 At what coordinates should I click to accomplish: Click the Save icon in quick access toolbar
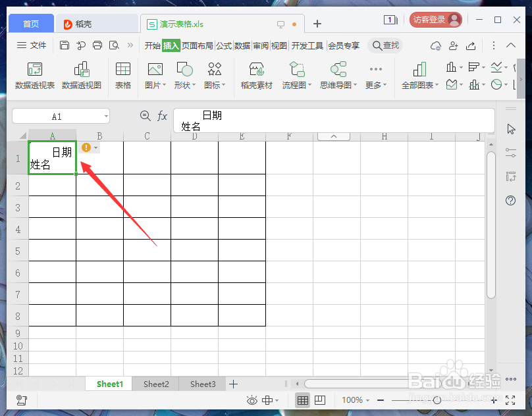tap(64, 45)
